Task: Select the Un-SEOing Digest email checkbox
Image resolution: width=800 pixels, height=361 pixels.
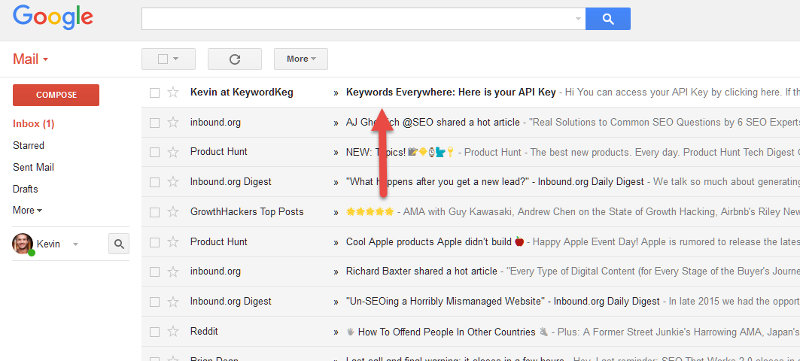Action: [155, 302]
